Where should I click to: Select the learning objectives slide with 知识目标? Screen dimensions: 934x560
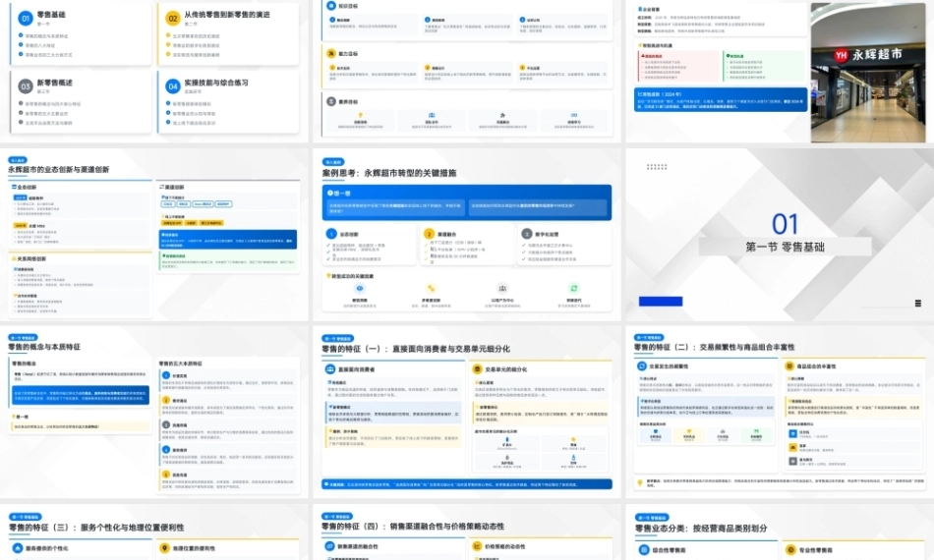pos(467,71)
